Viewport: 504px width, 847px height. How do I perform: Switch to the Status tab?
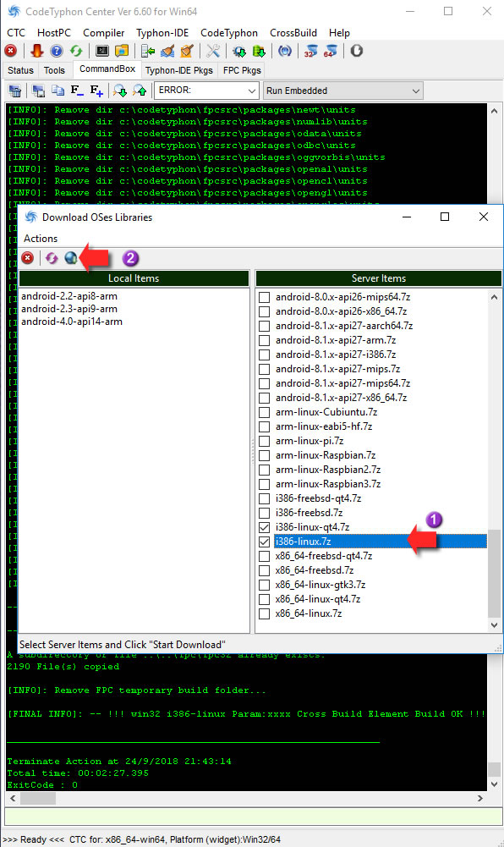pos(20,70)
